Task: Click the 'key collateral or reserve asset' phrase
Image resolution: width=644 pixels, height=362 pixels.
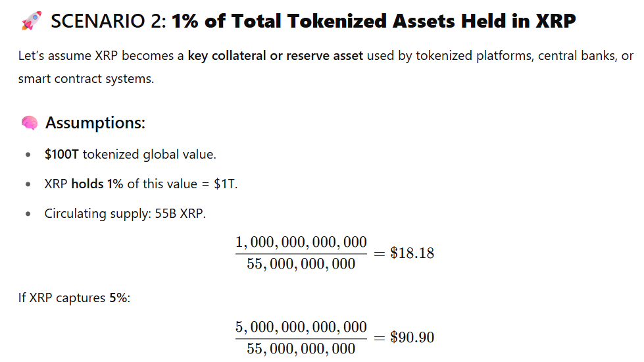Action: point(276,56)
